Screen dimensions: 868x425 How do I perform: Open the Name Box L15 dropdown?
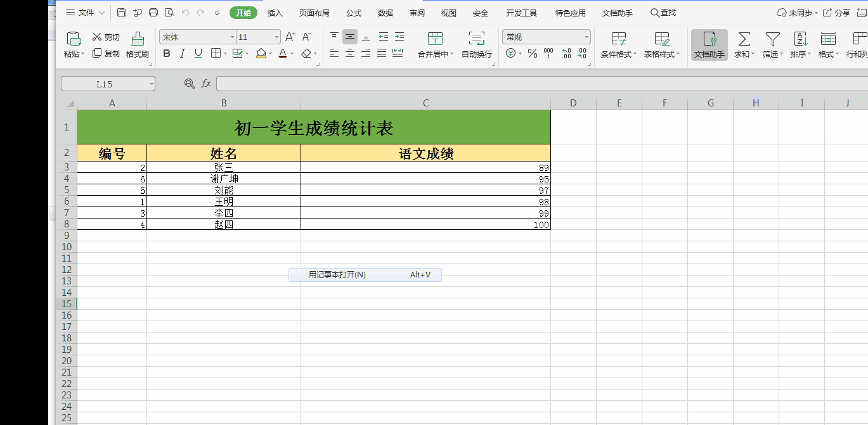tap(152, 84)
